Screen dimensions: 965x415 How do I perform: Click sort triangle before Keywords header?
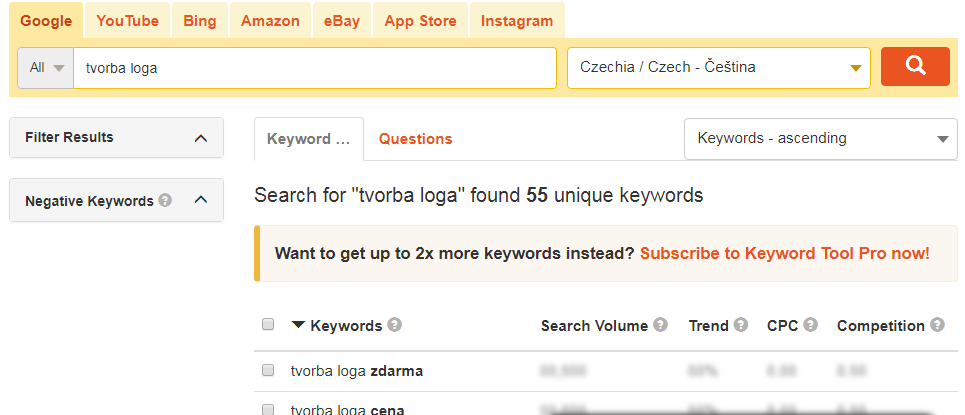click(x=298, y=324)
